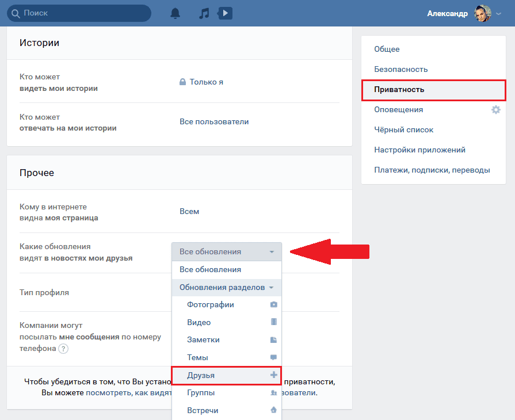Click the видят в новостях мои друзья label

click(76, 258)
